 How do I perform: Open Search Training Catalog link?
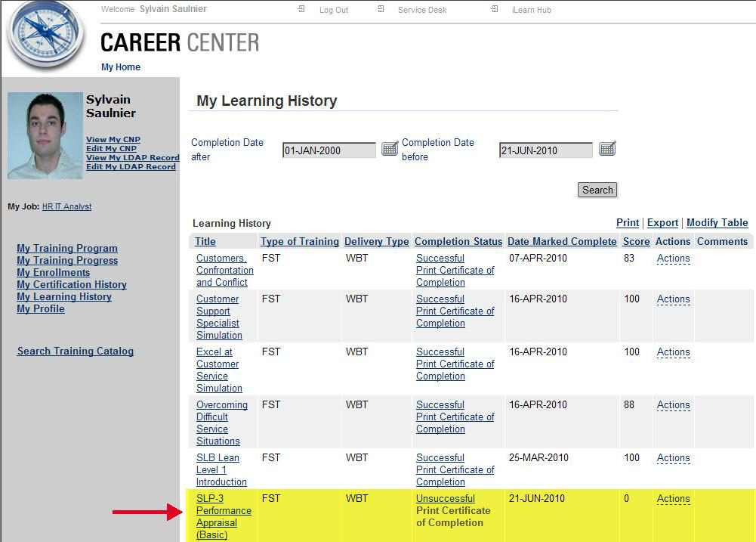pyautogui.click(x=76, y=352)
